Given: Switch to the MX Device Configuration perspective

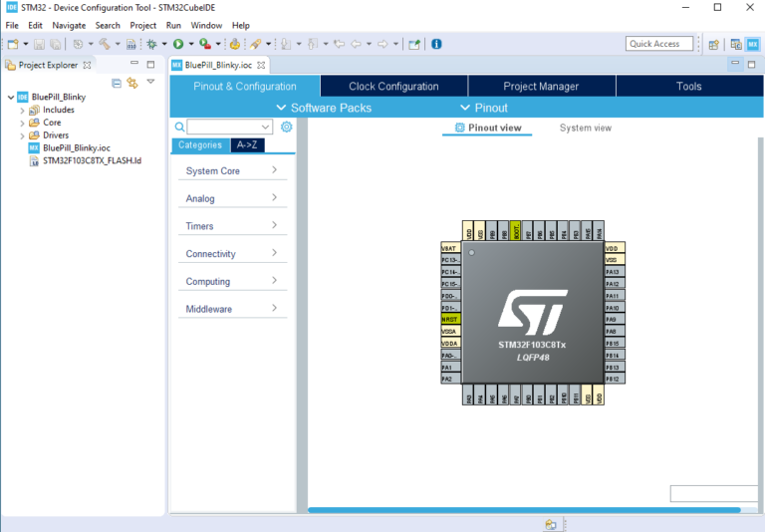Looking at the screenshot, I should click(x=753, y=45).
